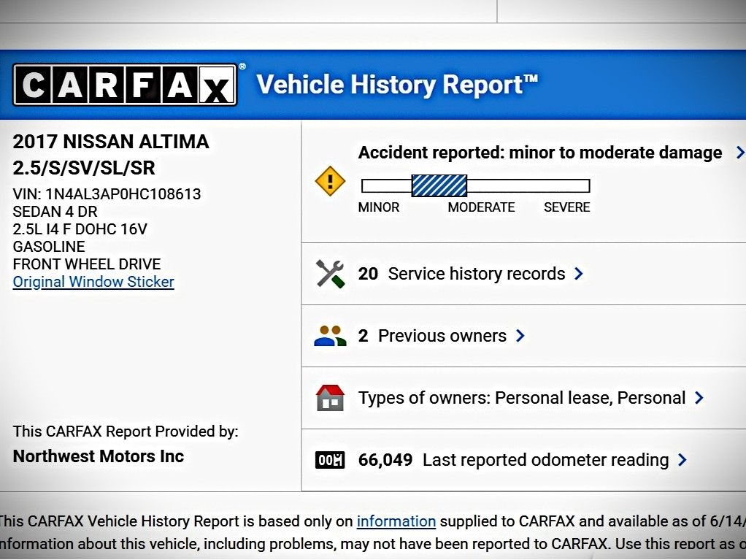
Task: Open the Original Window Sticker link
Action: [93, 282]
